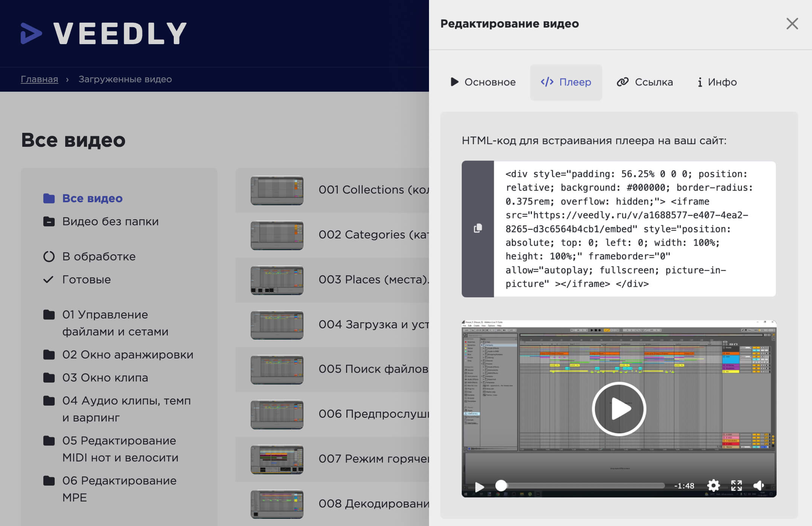This screenshot has height=526, width=812.
Task: Open the 003 Places video thumbnail
Action: [277, 280]
